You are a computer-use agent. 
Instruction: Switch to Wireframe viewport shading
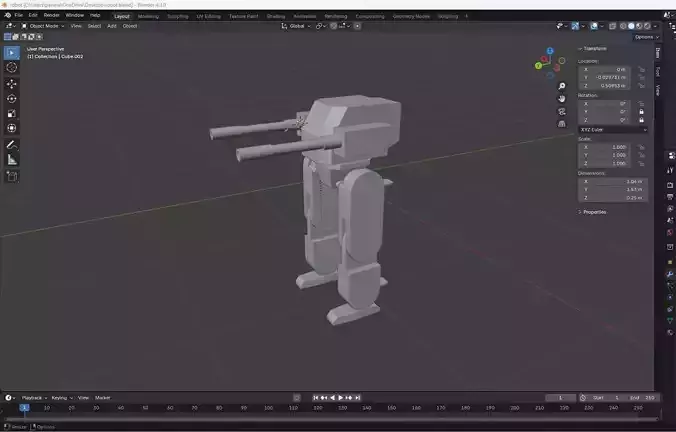pyautogui.click(x=623, y=26)
